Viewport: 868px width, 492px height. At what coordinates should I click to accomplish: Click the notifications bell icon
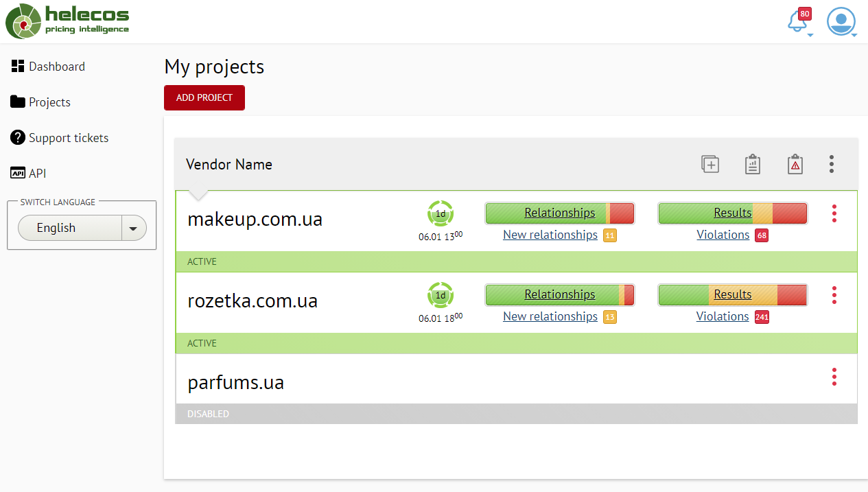pyautogui.click(x=798, y=22)
